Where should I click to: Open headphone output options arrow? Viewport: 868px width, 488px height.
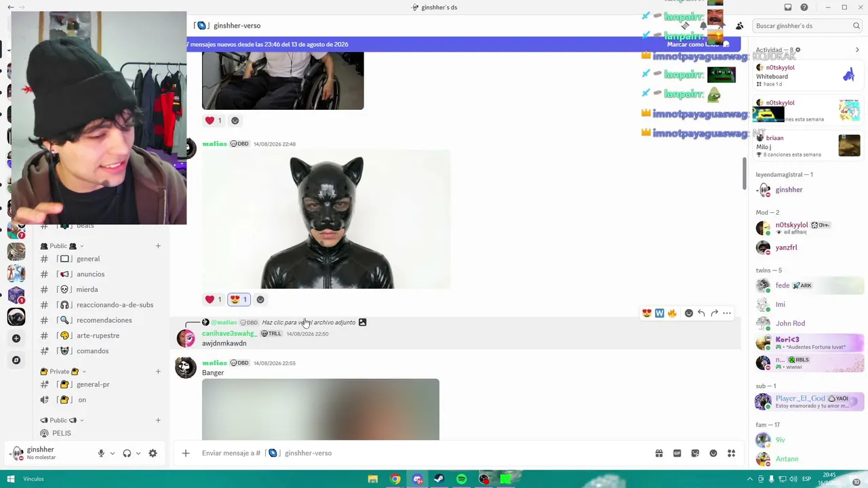138,453
